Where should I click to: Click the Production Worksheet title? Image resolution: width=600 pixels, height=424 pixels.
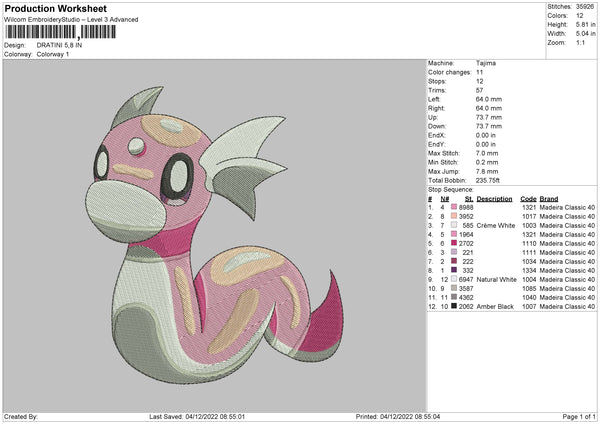pos(56,8)
